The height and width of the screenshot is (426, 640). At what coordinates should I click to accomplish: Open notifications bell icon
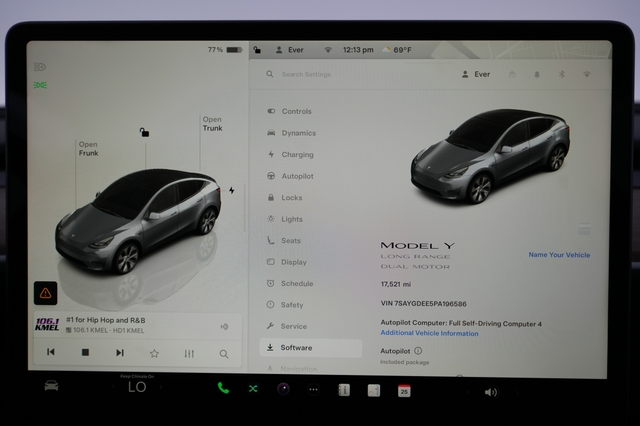click(537, 74)
